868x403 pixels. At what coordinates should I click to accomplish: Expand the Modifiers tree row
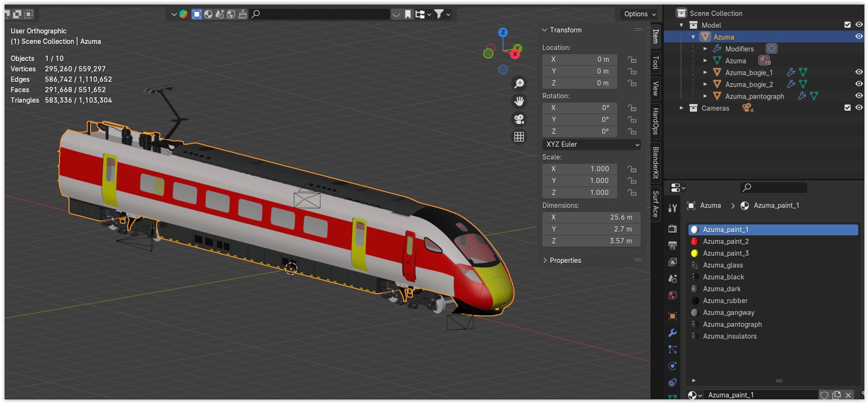[x=705, y=49]
